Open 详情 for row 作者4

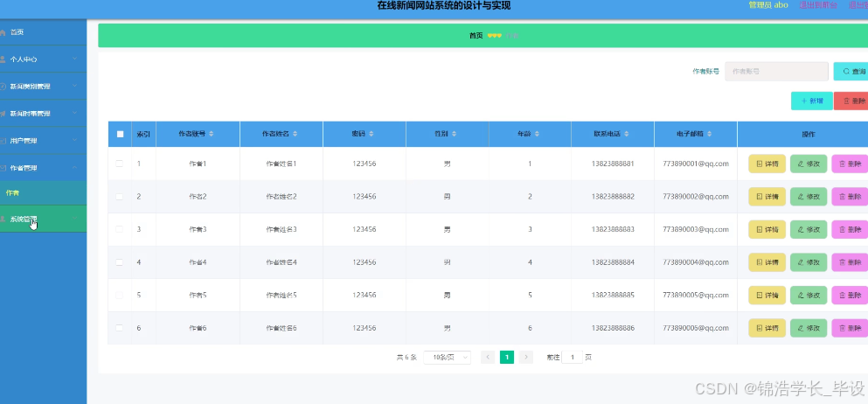tap(767, 262)
